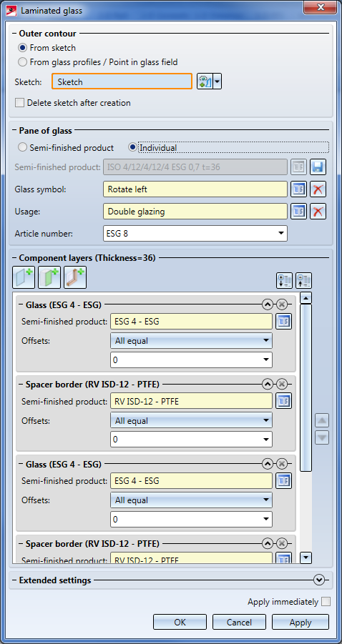Collapse the first Glass (ESG 4 - ESG) layer
342x644 pixels.
[267, 304]
